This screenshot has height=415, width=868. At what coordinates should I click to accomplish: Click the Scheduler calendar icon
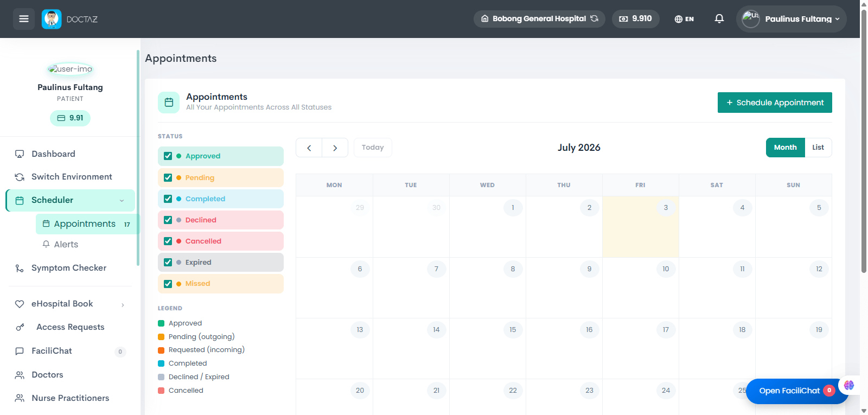point(20,200)
